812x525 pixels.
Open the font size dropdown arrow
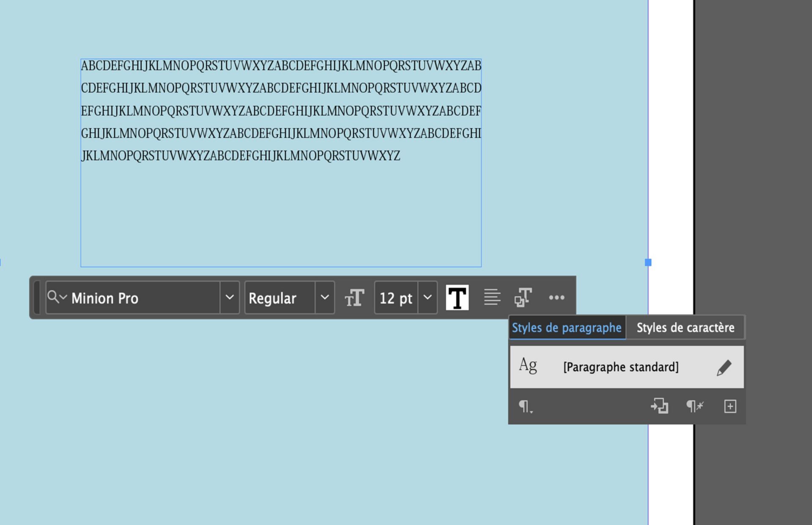428,298
